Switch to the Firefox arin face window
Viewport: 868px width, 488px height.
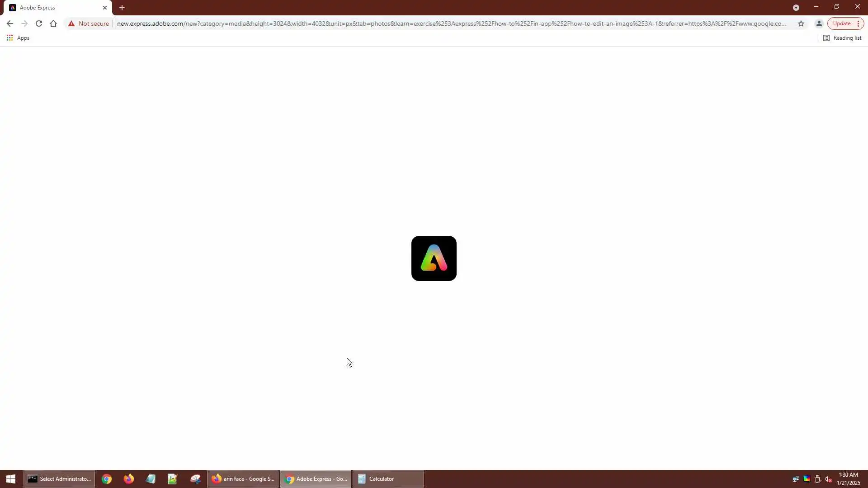[243, 479]
